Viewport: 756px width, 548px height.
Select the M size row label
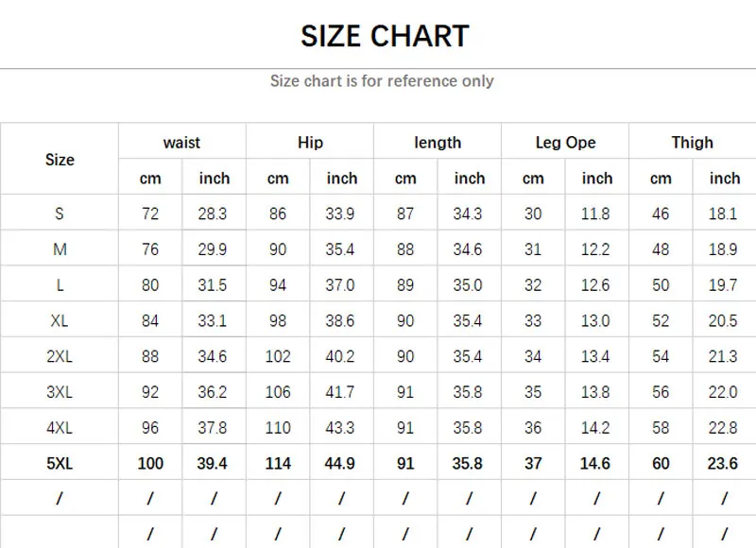coord(60,249)
